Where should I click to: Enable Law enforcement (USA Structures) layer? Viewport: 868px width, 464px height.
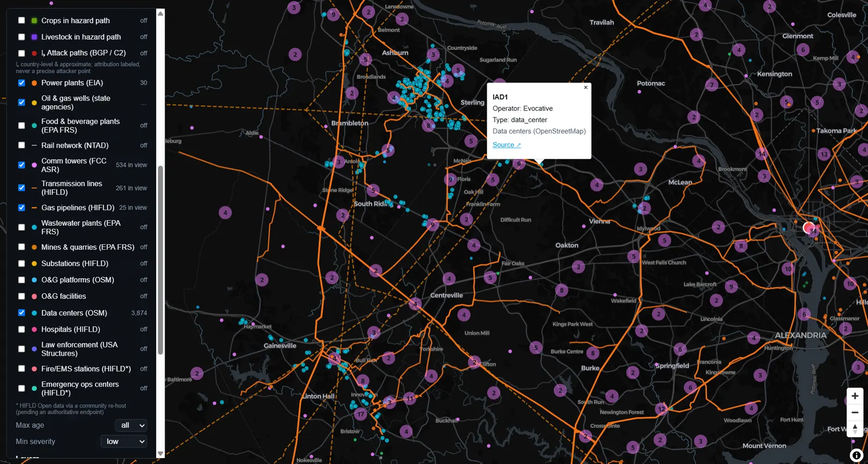point(22,349)
